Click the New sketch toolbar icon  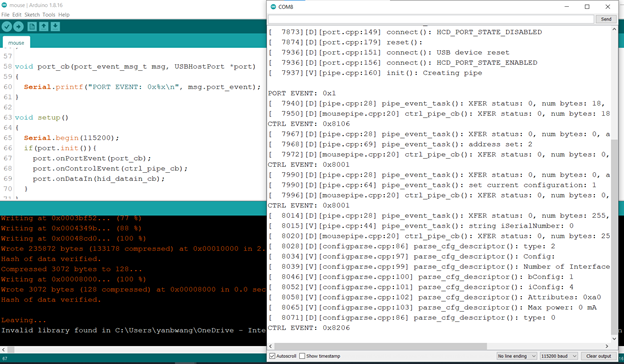[32, 27]
